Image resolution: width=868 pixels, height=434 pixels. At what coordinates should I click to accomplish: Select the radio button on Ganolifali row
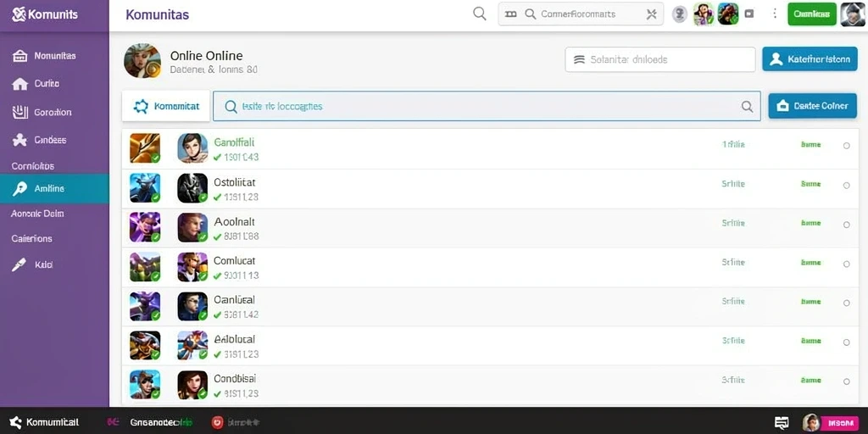(x=847, y=146)
